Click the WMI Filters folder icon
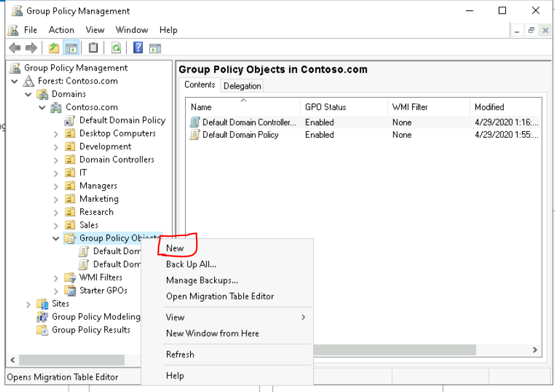The image size is (555, 392). click(x=70, y=278)
